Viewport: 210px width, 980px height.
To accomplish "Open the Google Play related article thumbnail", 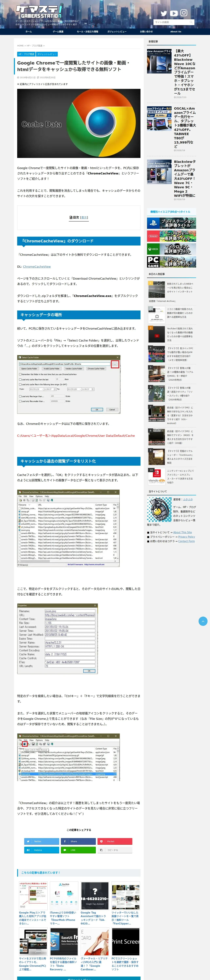I will 33,896.
